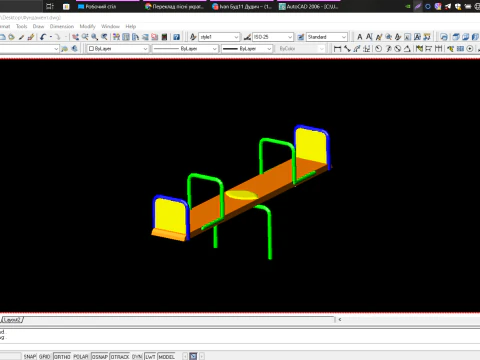Expand the ByLayer color control dropdown
Viewport: 480px width, 360px height.
145,49
